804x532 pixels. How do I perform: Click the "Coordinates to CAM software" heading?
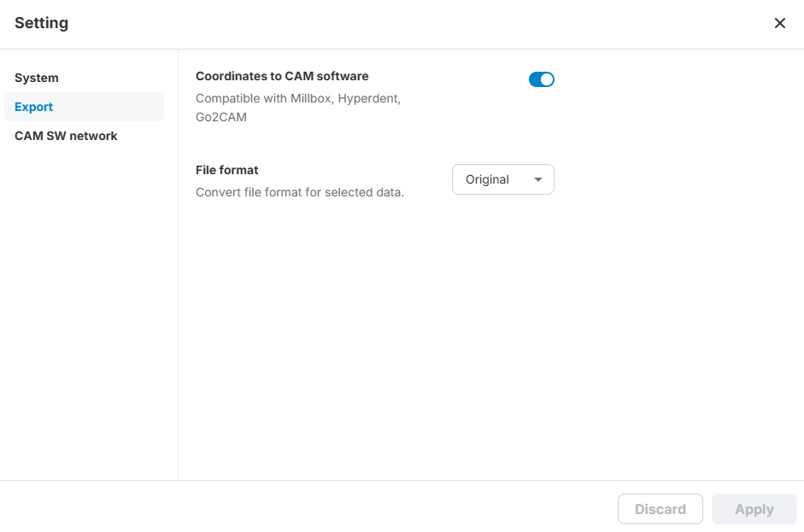282,76
